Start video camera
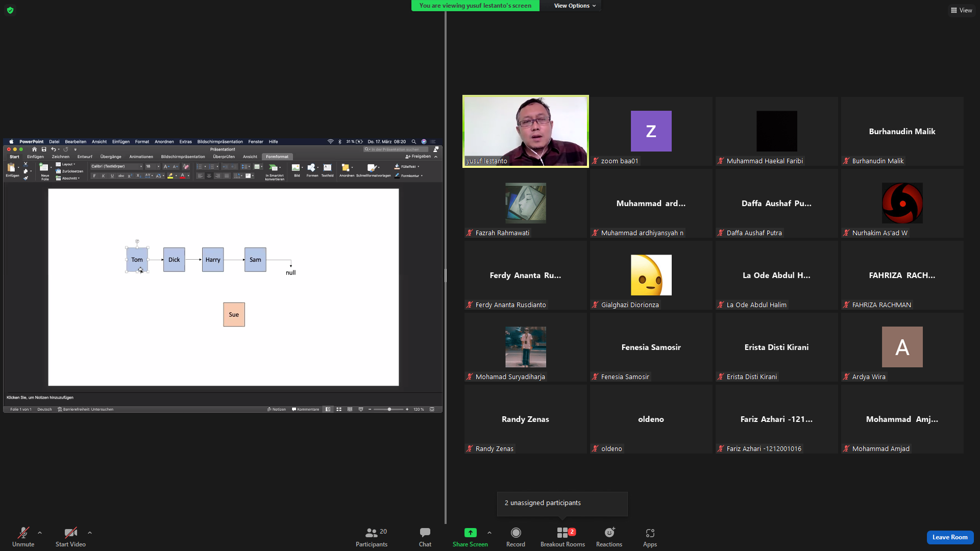 point(70,537)
